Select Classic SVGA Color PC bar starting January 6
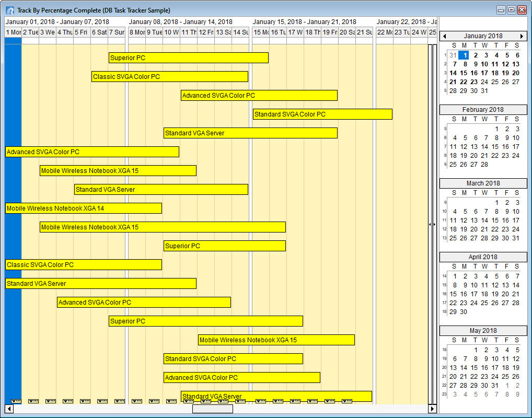532x418 pixels. click(170, 77)
